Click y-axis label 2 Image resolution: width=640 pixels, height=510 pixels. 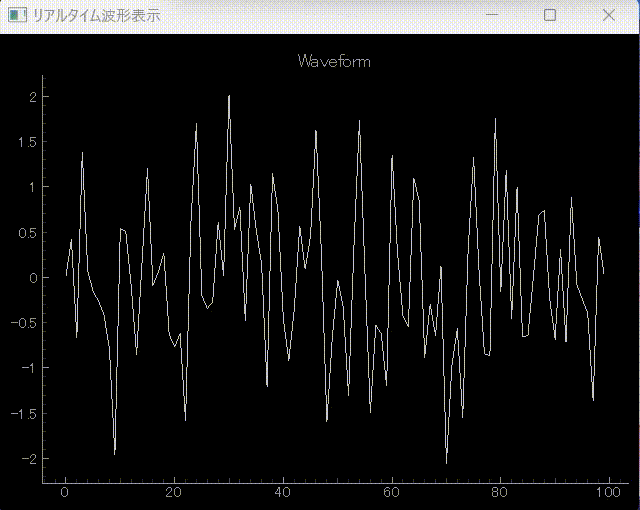point(33,97)
